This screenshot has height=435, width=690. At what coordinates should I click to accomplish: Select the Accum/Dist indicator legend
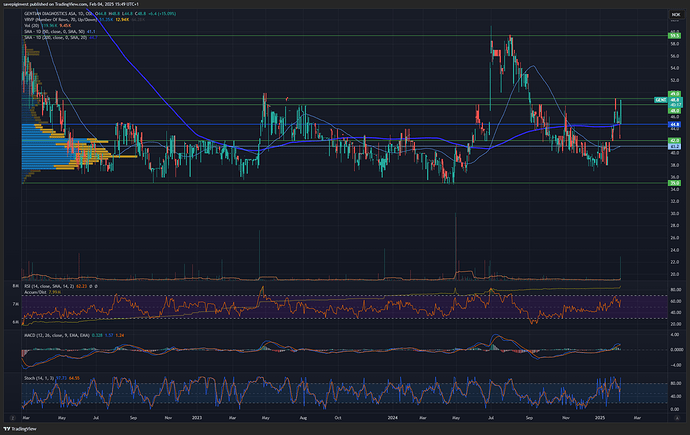(x=42, y=292)
